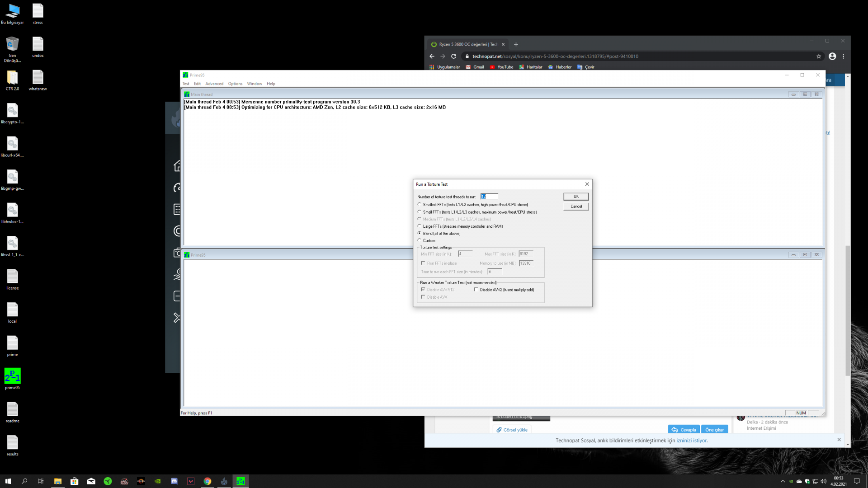Open the Test menu

tap(186, 84)
